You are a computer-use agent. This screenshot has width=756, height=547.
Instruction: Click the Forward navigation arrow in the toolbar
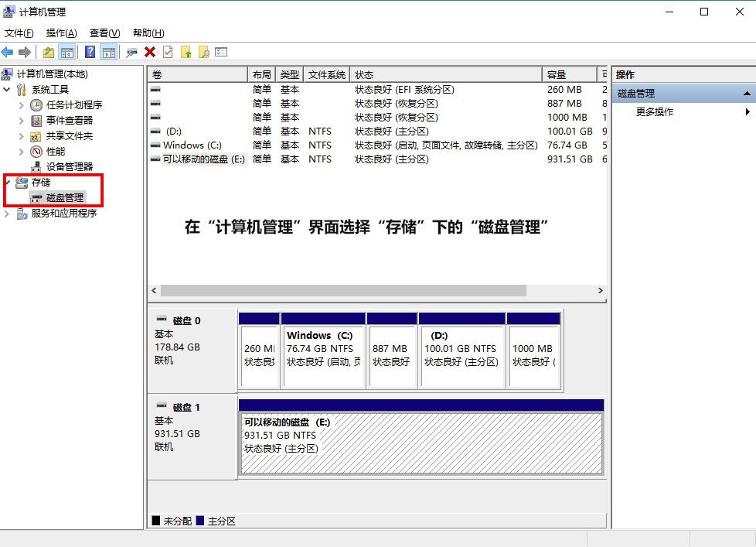click(x=24, y=52)
